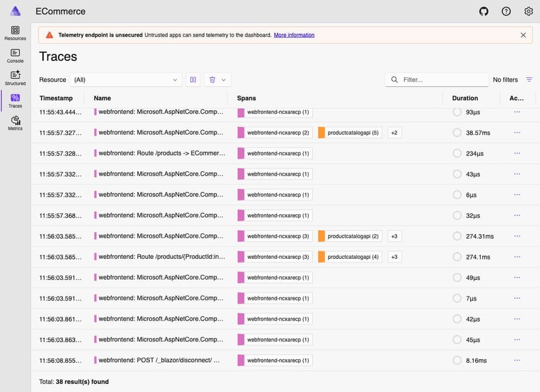Open actions menu for the 38.57ms trace
Image resolution: width=540 pixels, height=392 pixels.
click(517, 133)
